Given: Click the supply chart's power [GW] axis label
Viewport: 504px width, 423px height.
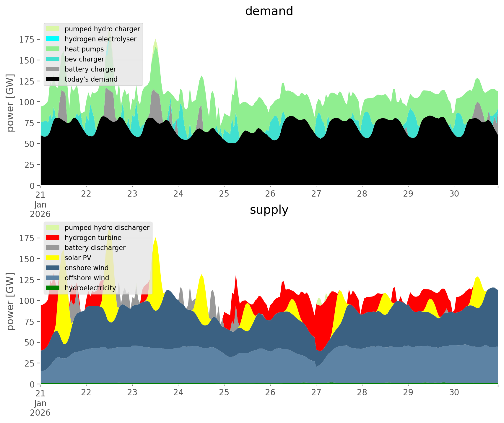Looking at the screenshot, I should tap(10, 302).
